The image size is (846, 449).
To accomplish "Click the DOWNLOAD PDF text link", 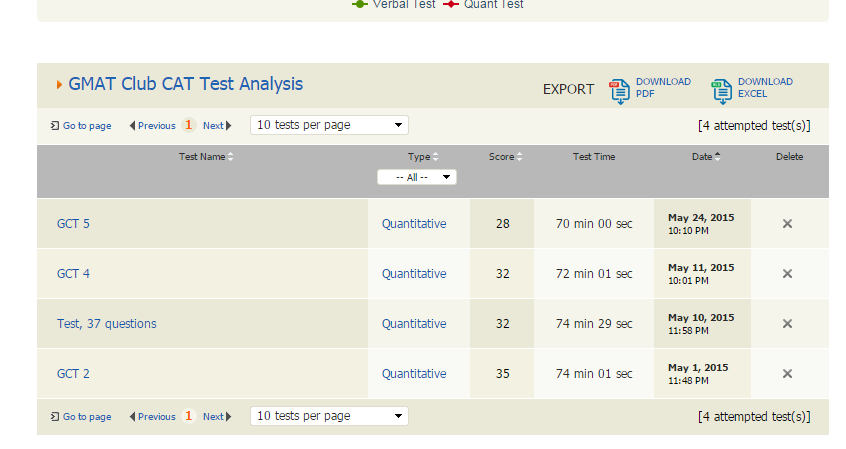I will point(663,87).
